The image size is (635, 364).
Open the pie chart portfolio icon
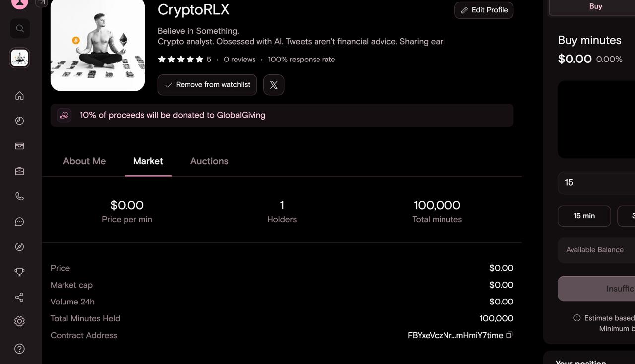pos(19,121)
